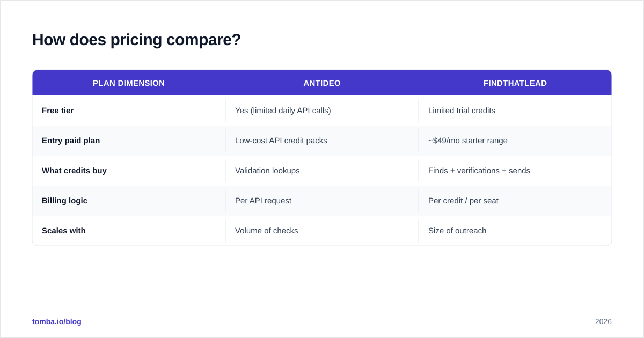Open the tomba.io/blog link
This screenshot has height=338, width=644.
coord(57,321)
